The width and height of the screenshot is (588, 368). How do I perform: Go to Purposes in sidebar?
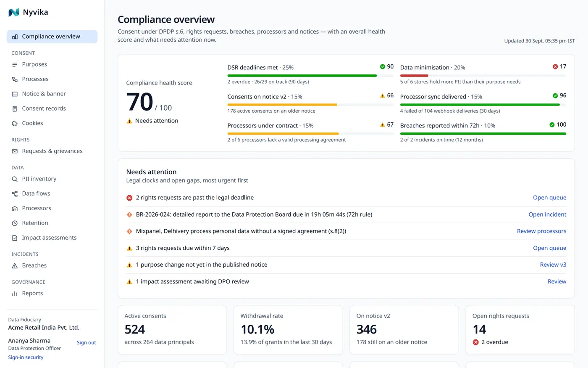tap(52, 64)
